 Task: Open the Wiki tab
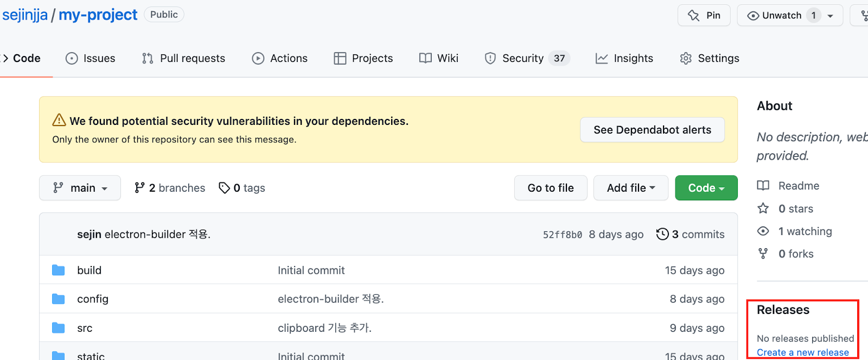pos(439,58)
